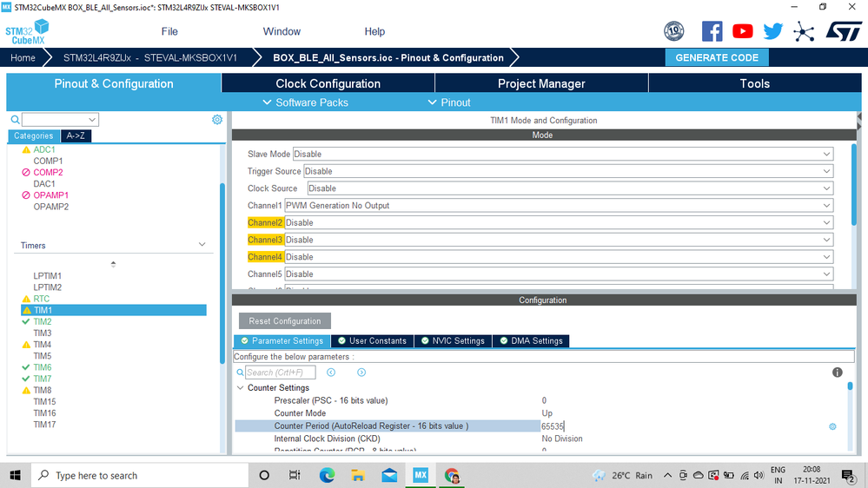Open the Mail app from taskbar
This screenshot has width=868, height=488.
(389, 475)
